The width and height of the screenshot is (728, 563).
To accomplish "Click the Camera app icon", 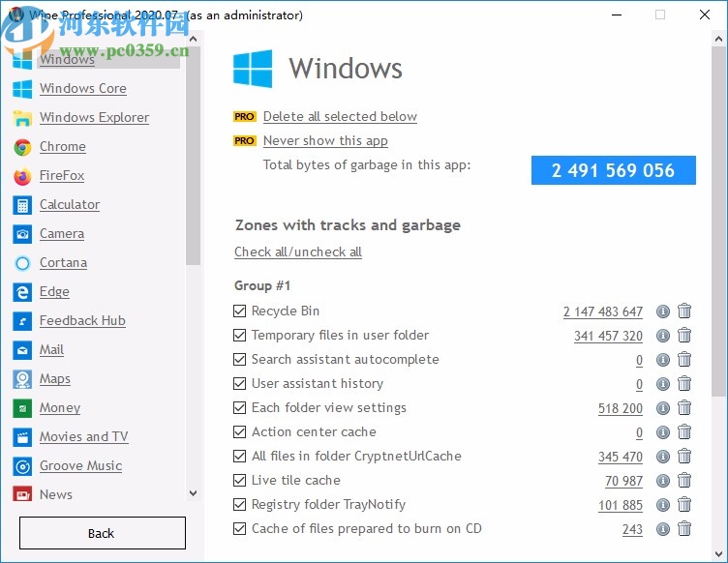I will 22,234.
